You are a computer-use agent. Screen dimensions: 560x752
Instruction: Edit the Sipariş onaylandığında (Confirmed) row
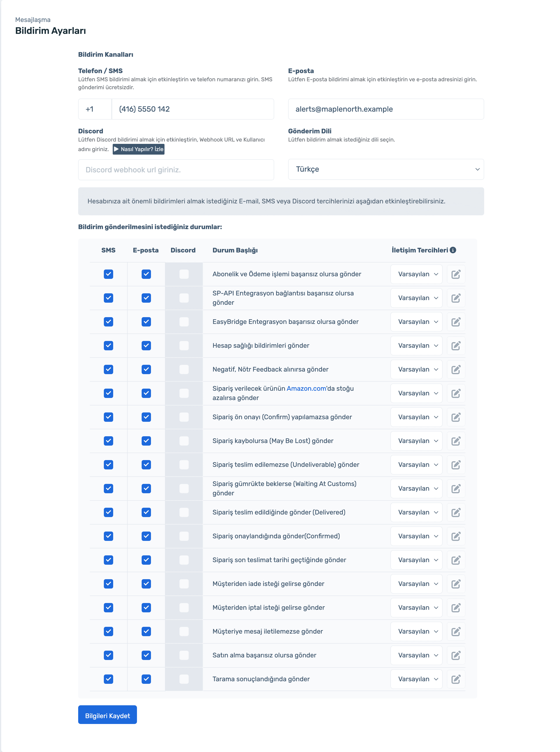[x=456, y=536]
